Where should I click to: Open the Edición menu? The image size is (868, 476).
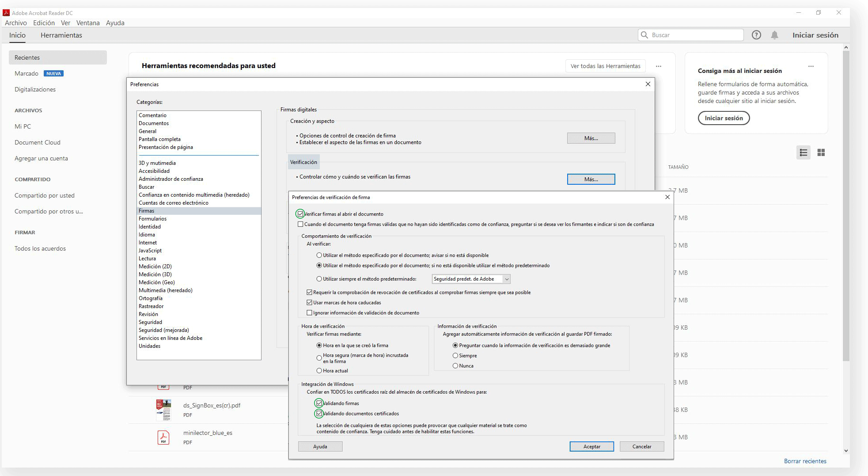pyautogui.click(x=44, y=23)
